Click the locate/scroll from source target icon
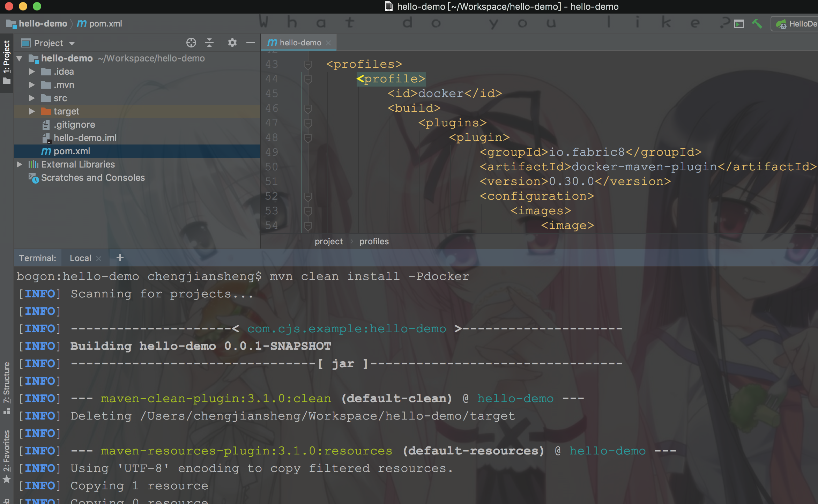The height and width of the screenshot is (504, 818). [191, 43]
